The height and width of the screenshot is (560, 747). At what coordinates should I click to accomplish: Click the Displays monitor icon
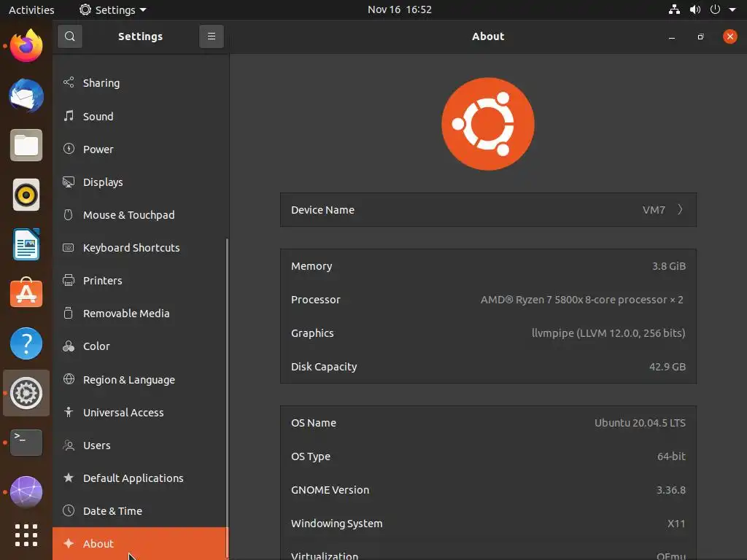pyautogui.click(x=69, y=182)
